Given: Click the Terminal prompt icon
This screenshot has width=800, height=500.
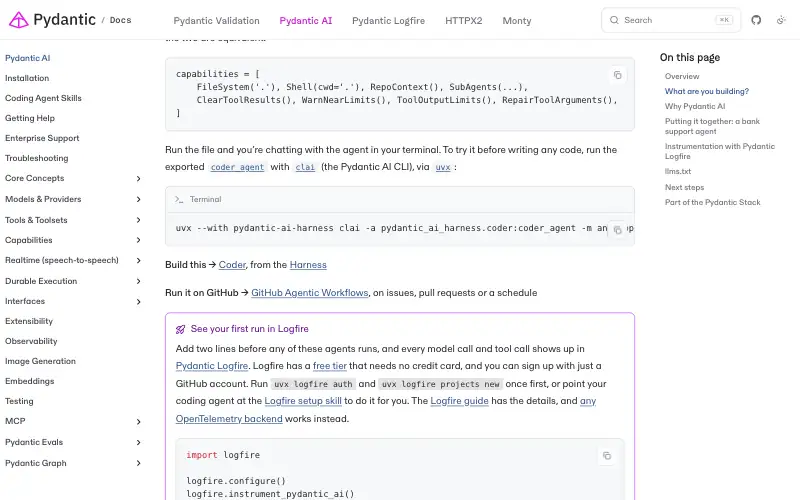Looking at the screenshot, I should point(179,199).
